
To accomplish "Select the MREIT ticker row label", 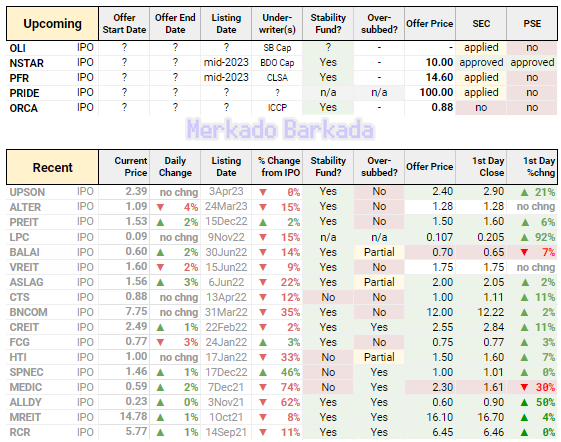I will [25, 418].
